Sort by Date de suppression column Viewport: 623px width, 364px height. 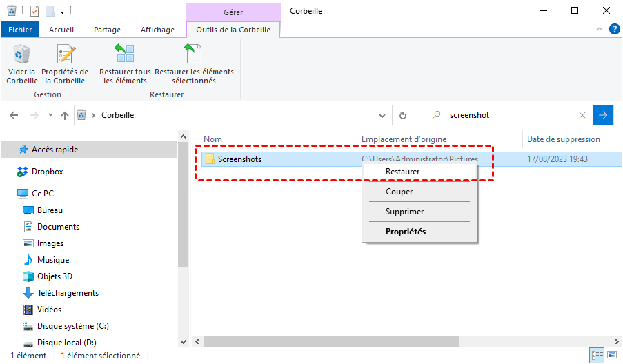coord(563,139)
